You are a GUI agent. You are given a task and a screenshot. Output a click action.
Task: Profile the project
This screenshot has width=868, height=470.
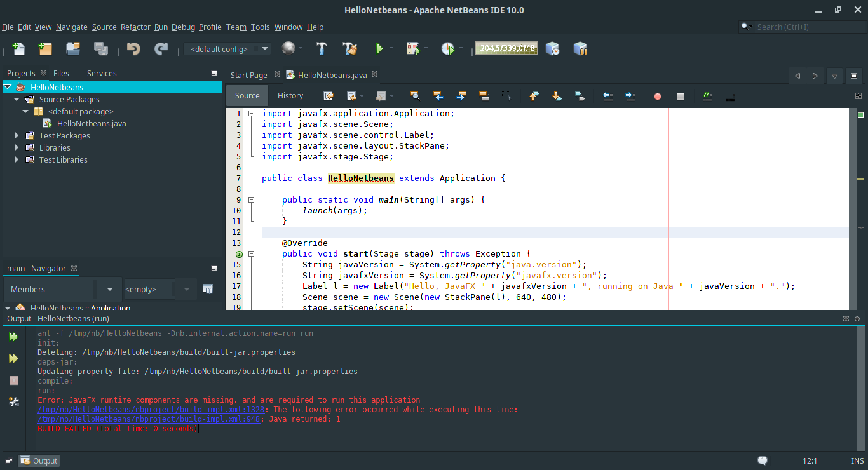[x=449, y=48]
